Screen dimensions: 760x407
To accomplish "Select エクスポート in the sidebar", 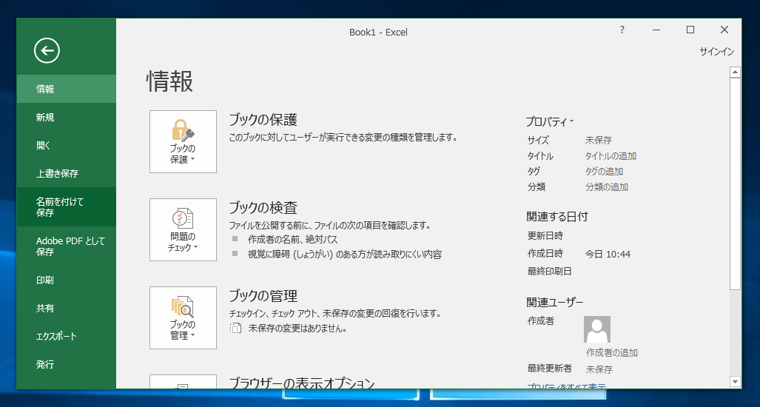I will click(66, 336).
